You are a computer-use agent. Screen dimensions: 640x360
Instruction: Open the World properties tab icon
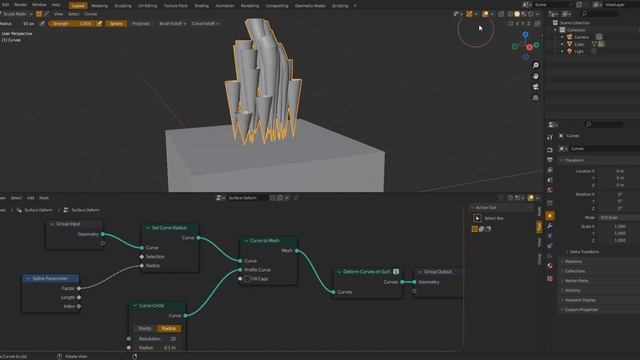pos(550,190)
